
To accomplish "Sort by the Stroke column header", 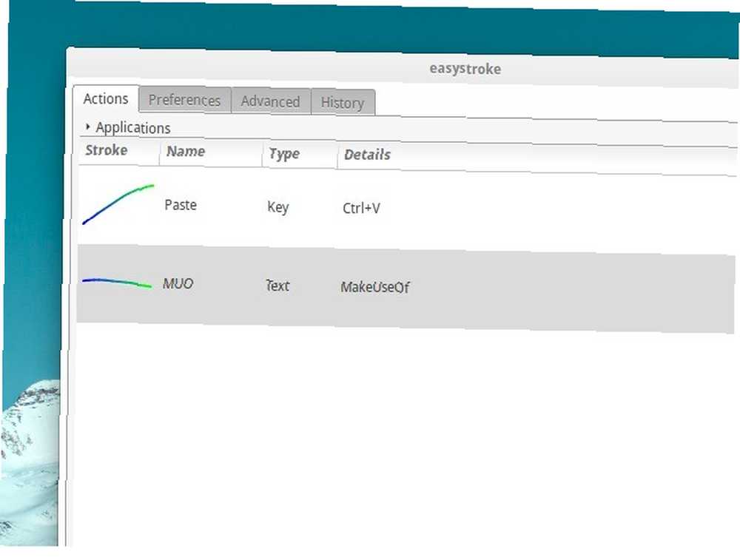I will click(118, 150).
